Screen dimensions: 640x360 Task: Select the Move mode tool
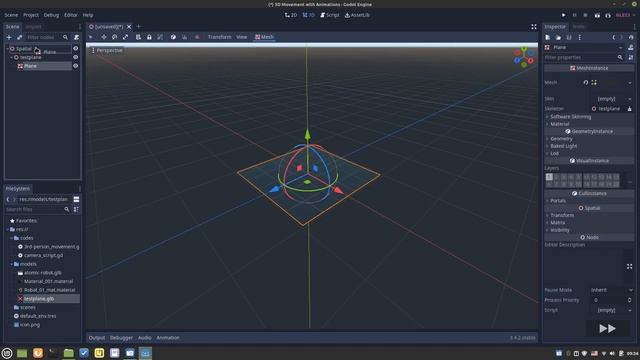pos(104,37)
